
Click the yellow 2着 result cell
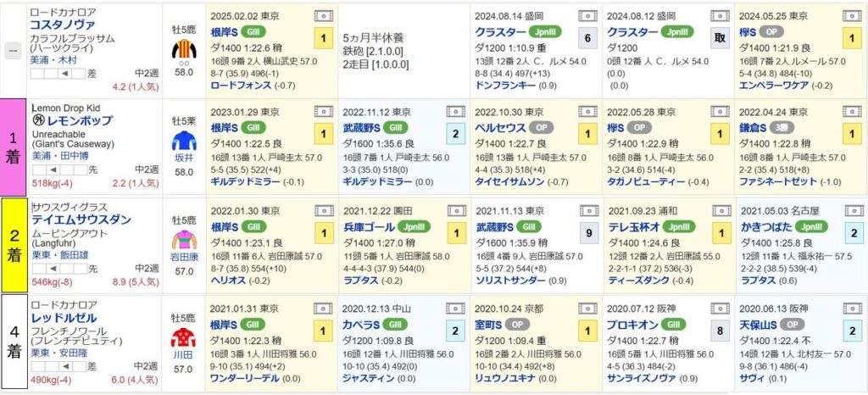point(14,245)
